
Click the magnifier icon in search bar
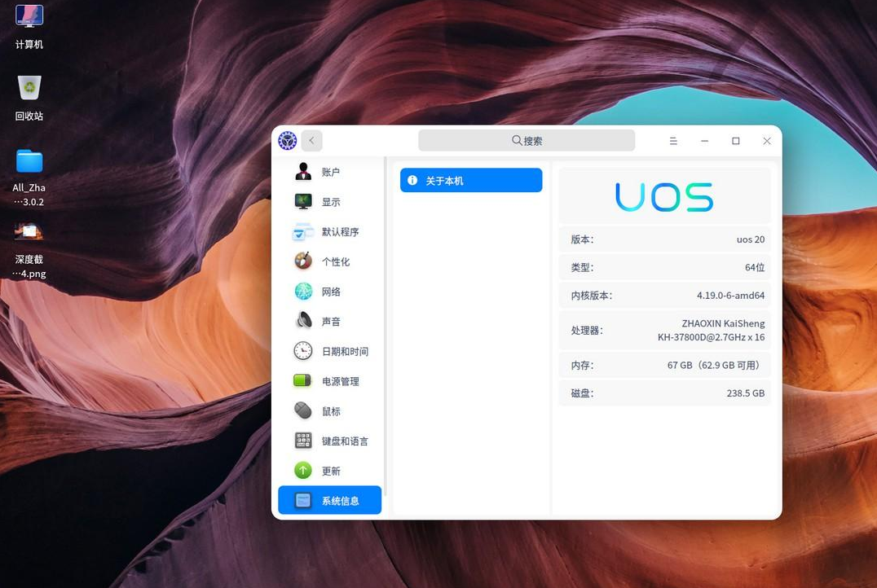[x=517, y=140]
